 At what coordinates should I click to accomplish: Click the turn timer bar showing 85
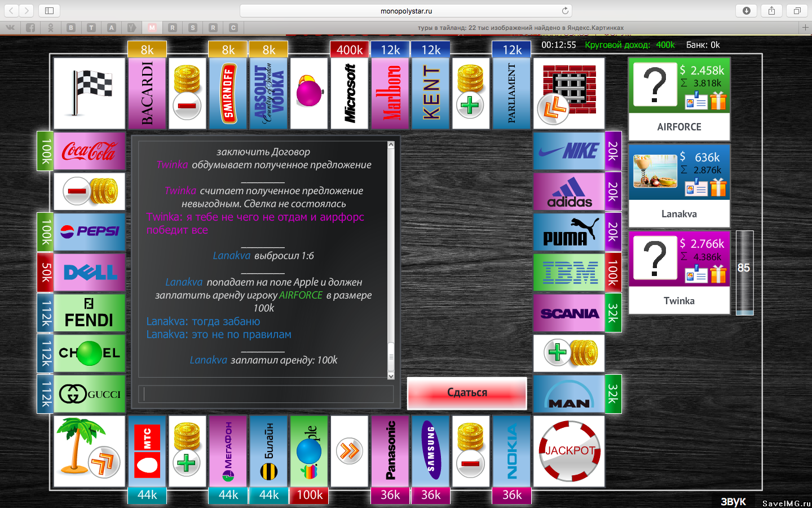coord(745,273)
